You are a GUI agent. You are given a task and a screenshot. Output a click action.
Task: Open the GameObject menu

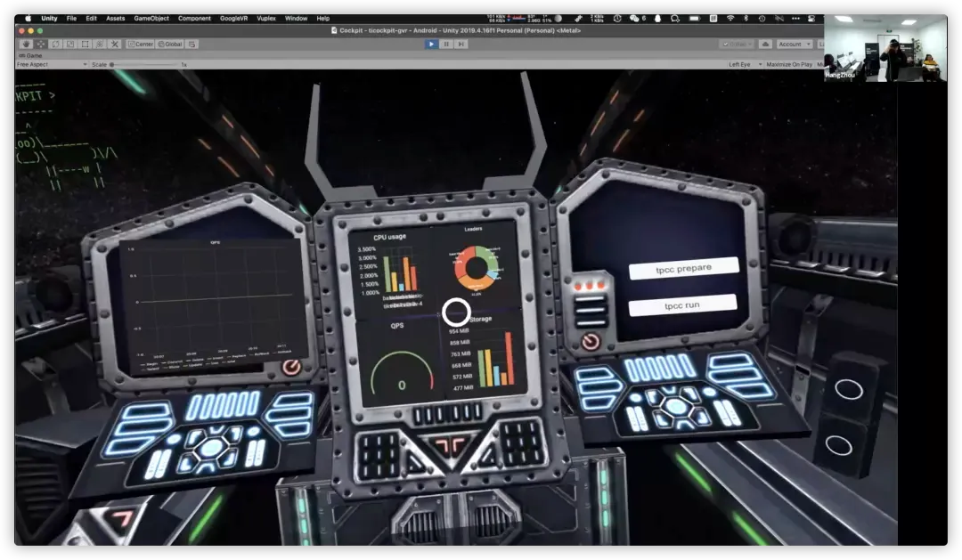[x=151, y=18]
